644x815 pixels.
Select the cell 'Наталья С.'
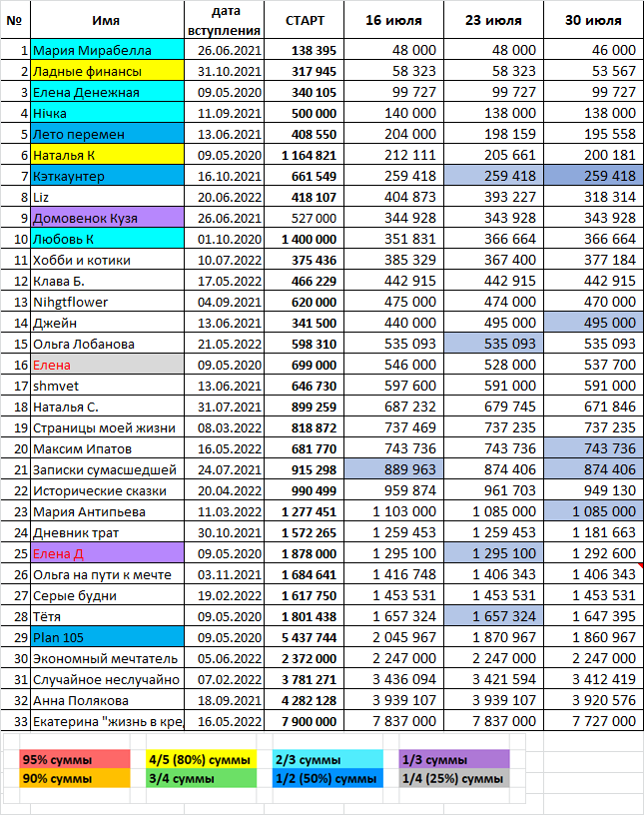107,407
